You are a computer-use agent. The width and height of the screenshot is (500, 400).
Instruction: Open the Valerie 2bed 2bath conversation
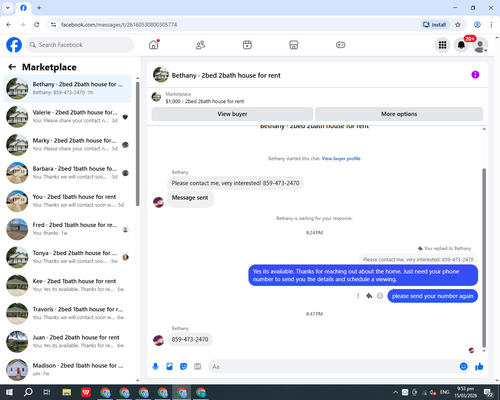pos(67,117)
